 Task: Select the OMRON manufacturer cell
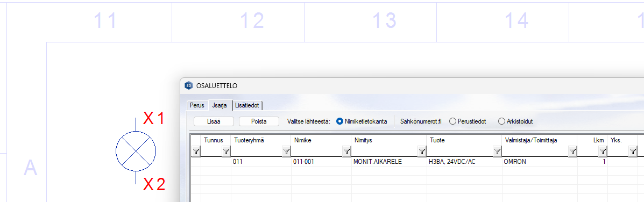[x=540, y=162]
